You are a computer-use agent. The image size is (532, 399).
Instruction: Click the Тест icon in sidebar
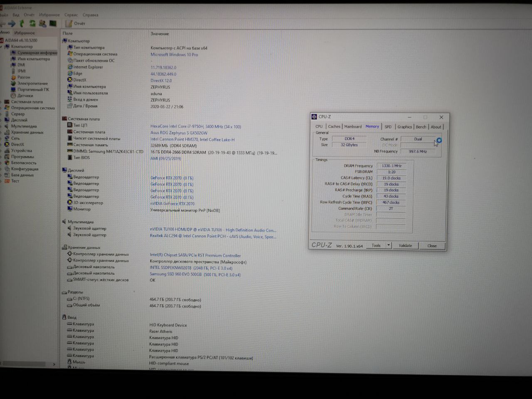click(x=7, y=181)
